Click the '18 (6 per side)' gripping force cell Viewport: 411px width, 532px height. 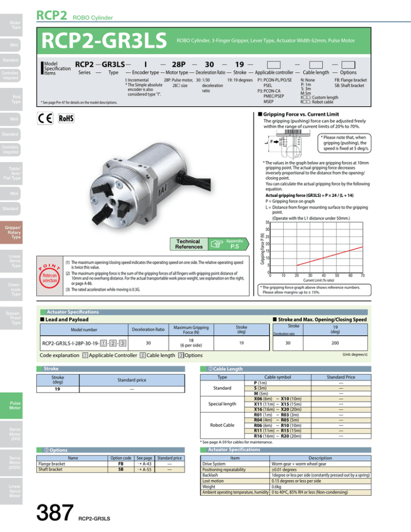coord(191,343)
